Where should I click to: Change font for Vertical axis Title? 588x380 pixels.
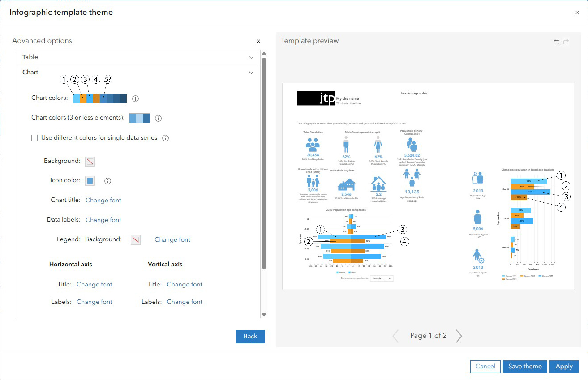[185, 284]
